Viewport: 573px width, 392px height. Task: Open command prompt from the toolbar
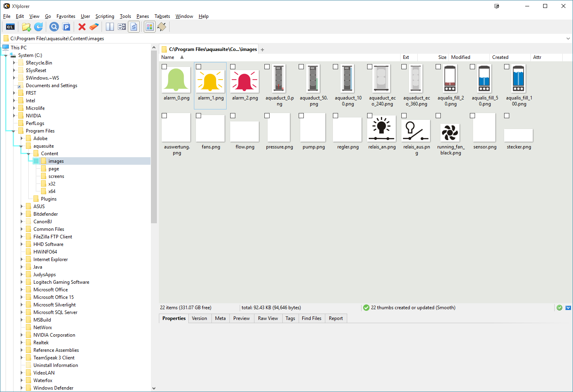point(10,27)
